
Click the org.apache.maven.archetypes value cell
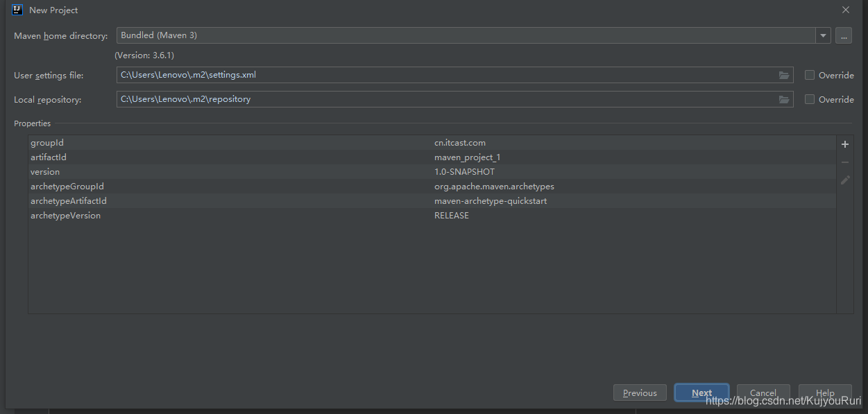[x=494, y=187]
